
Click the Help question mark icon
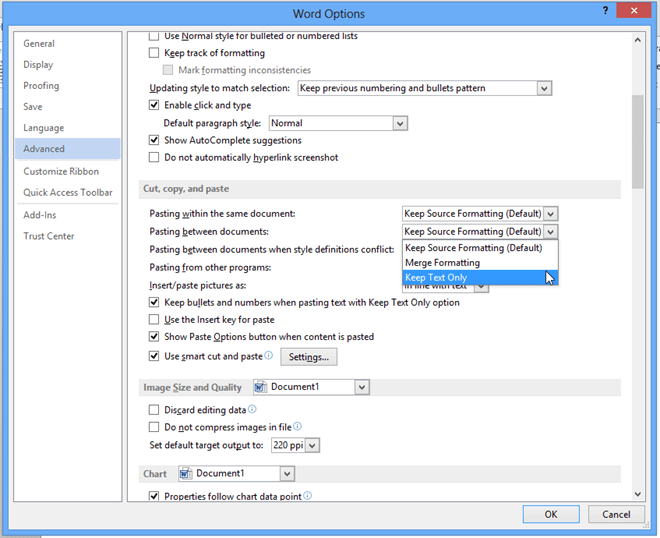coord(605,11)
